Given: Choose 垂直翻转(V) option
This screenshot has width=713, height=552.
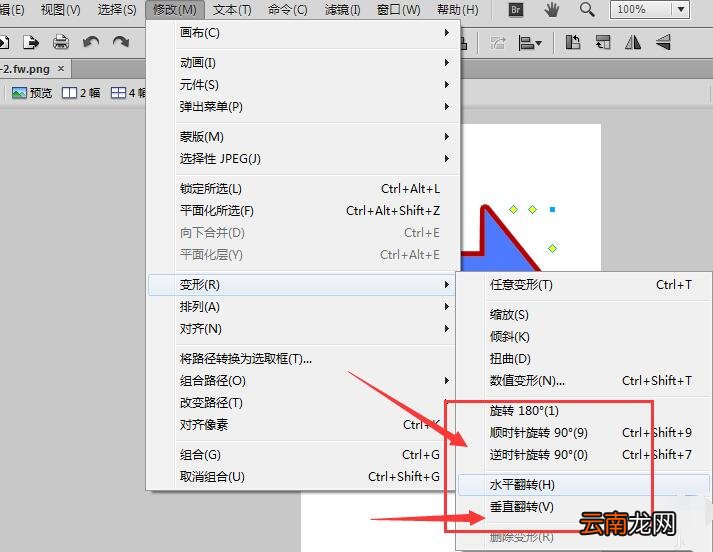Looking at the screenshot, I should click(584, 507).
